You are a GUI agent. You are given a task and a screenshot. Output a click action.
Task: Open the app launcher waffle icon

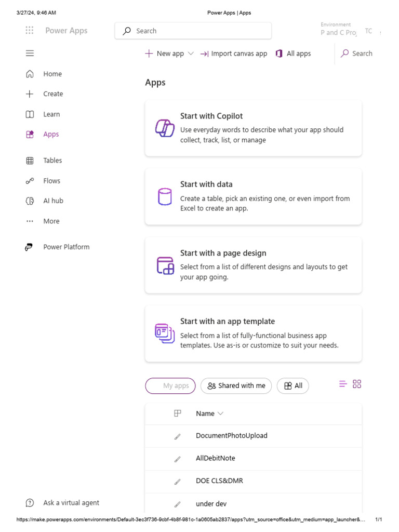pyautogui.click(x=30, y=31)
